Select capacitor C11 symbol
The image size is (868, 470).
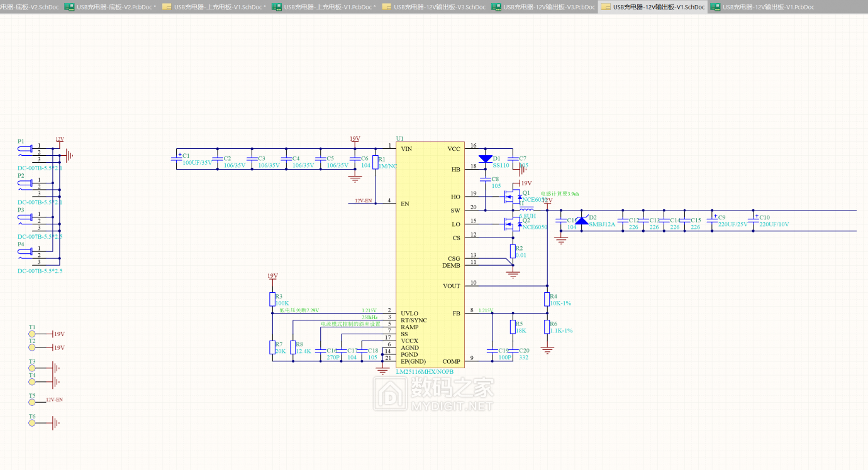pyautogui.click(x=562, y=221)
